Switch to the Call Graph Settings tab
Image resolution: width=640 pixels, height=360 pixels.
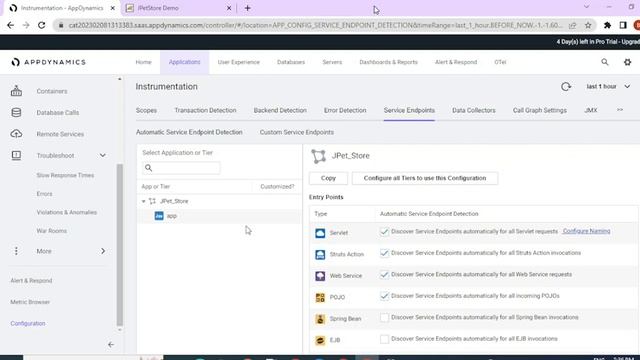coord(540,110)
